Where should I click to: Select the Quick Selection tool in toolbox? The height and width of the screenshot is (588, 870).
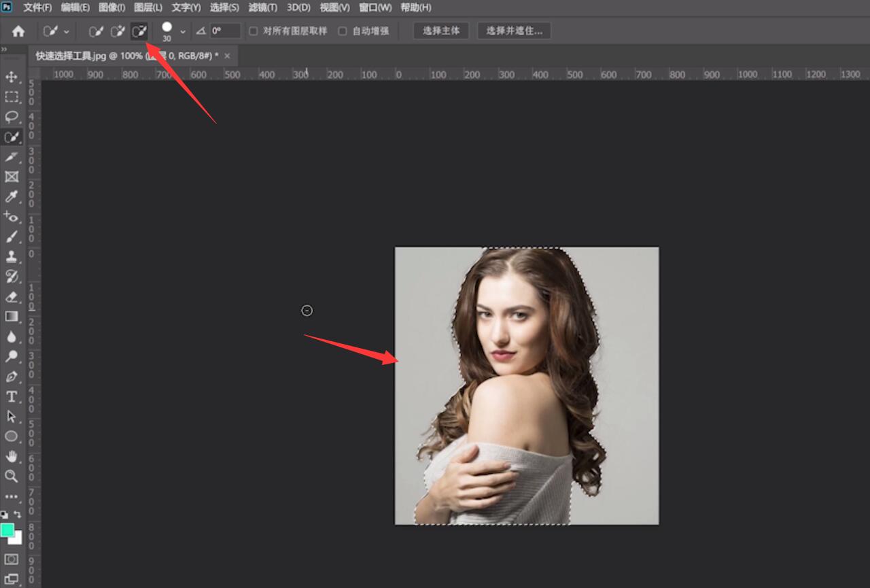tap(12, 137)
